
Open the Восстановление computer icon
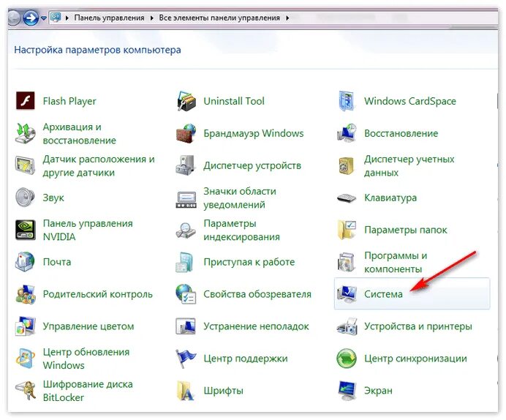(347, 133)
